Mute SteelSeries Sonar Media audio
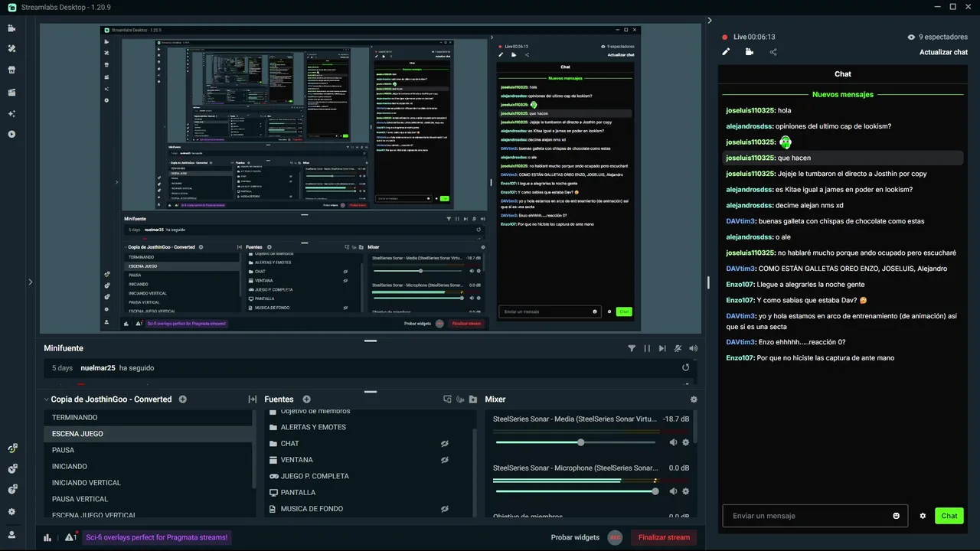The image size is (980, 551). coord(673,442)
